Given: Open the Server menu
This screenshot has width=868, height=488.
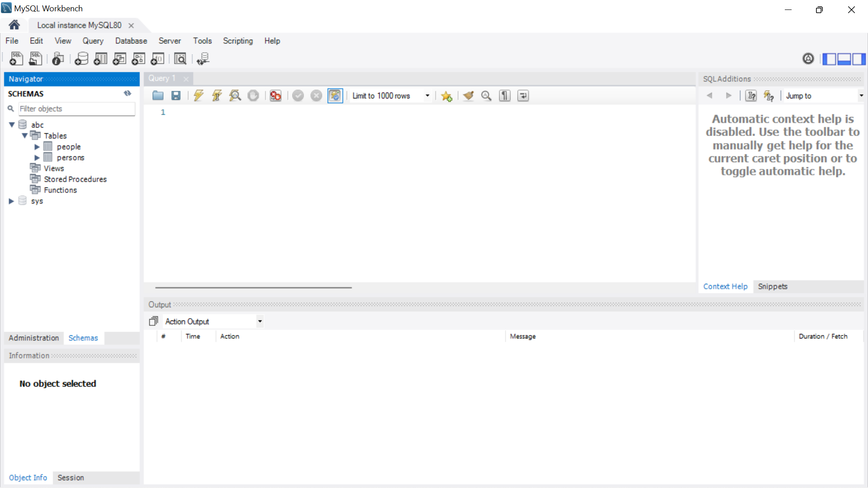Looking at the screenshot, I should [x=170, y=41].
